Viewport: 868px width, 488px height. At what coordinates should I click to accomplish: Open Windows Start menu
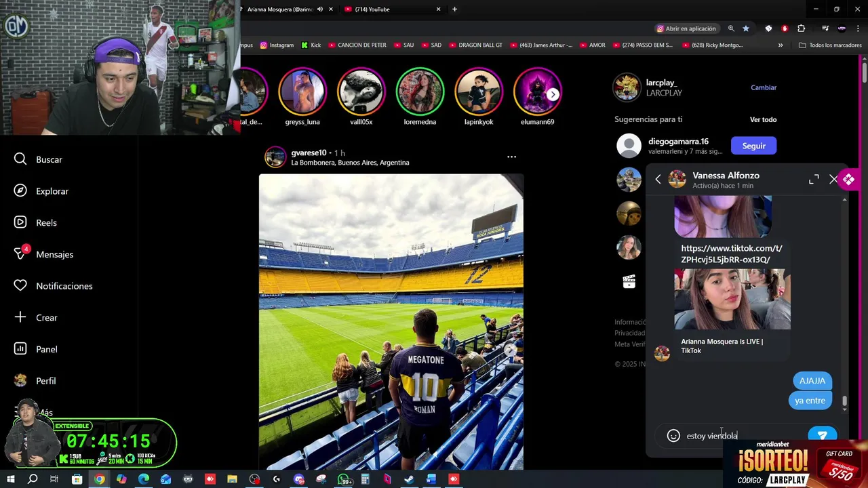point(10,479)
